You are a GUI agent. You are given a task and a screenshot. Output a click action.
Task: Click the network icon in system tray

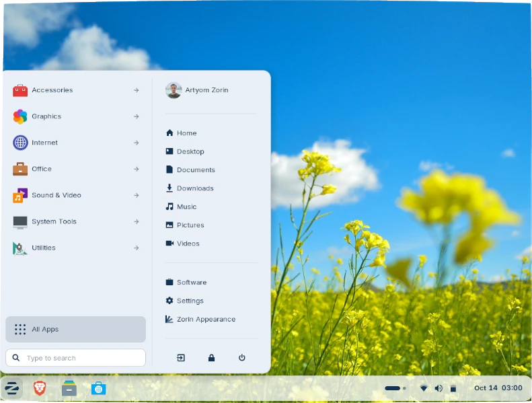(x=424, y=388)
